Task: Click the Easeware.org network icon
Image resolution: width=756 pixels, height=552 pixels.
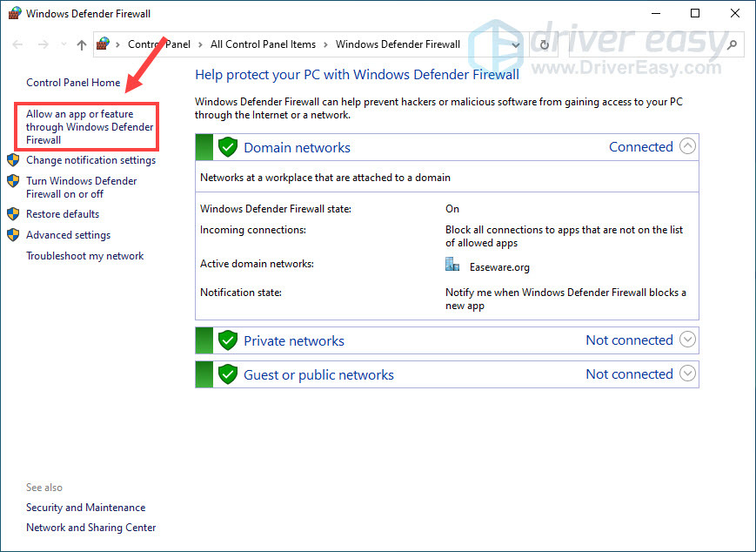Action: 452,264
